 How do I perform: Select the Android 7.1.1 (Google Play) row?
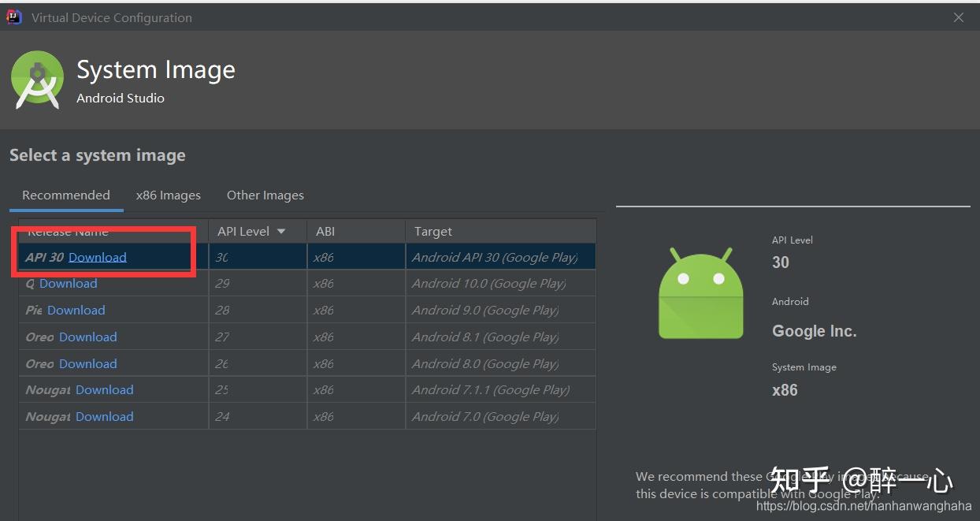490,390
